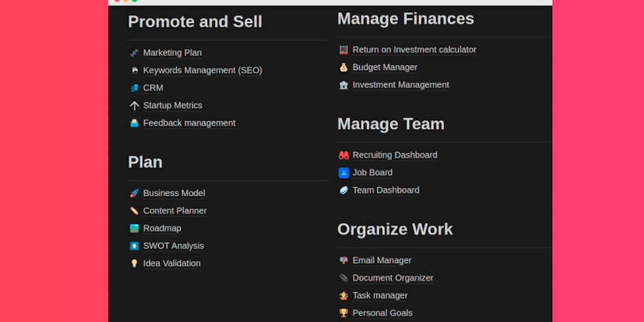Open the Task manager page
This screenshot has height=322, width=644.
pos(380,296)
